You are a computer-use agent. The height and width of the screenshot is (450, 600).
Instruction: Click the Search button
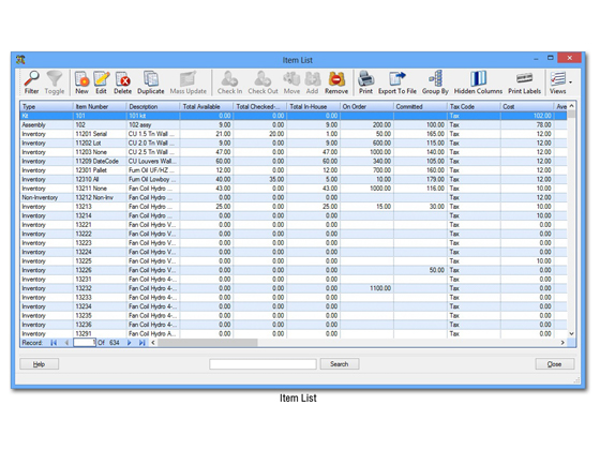tap(339, 364)
